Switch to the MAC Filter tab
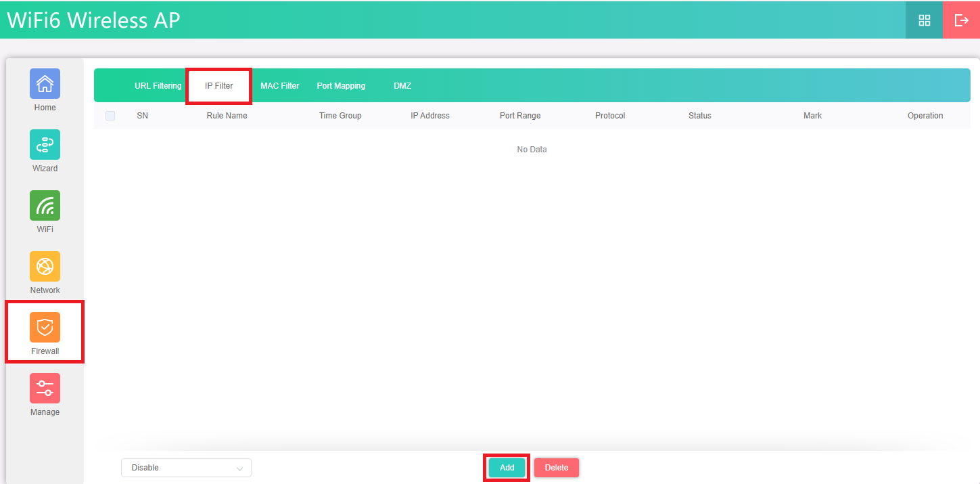The image size is (980, 484). 279,86
